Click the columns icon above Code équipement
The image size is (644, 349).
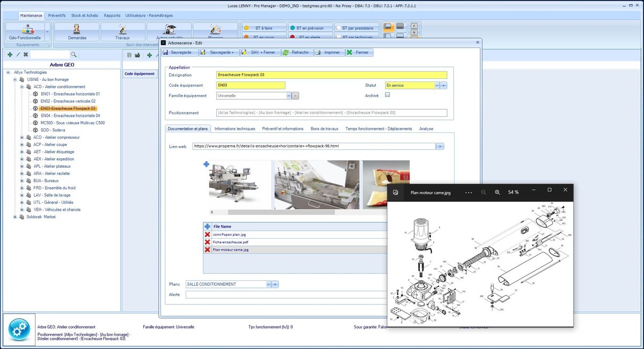click(129, 55)
